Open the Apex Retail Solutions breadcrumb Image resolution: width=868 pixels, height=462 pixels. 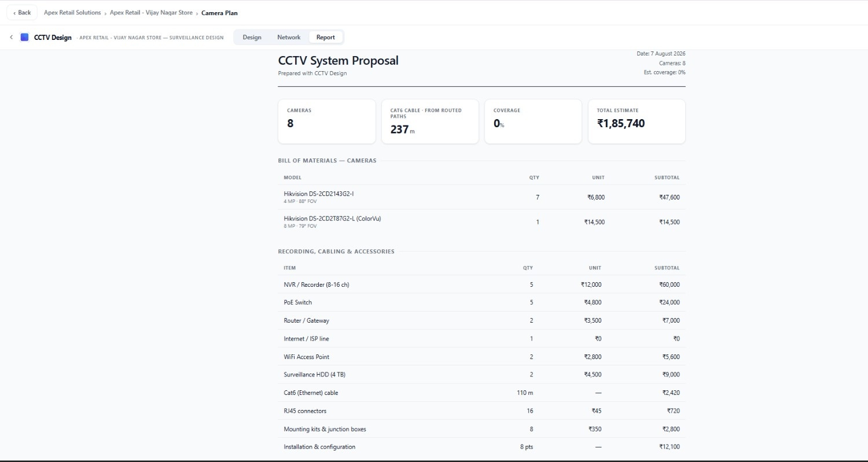pos(72,13)
